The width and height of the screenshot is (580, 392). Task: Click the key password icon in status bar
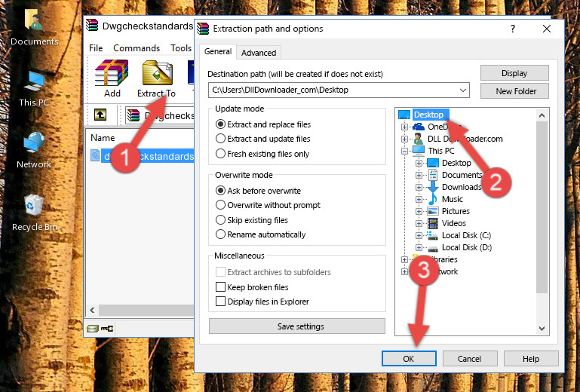[107, 328]
